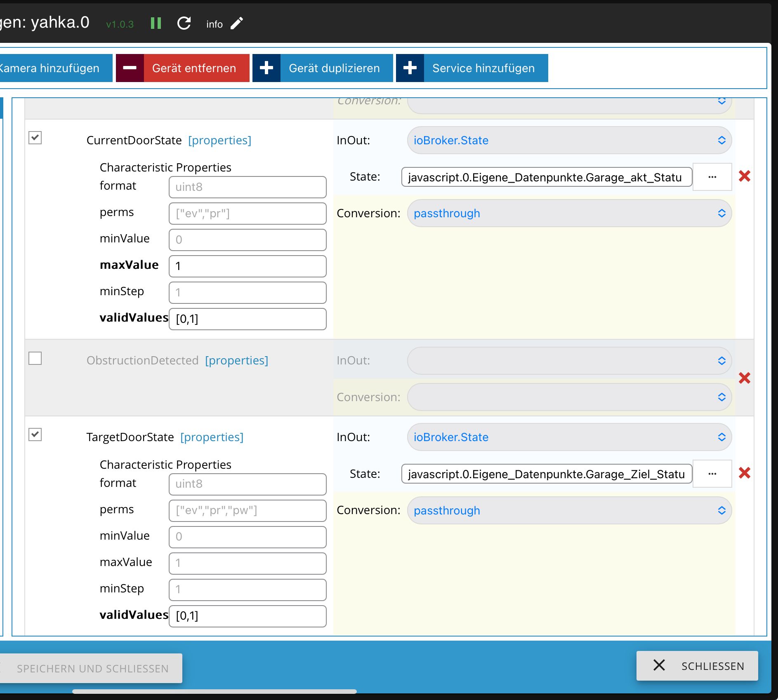The image size is (778, 700).
Task: Toggle CurrentDoorState [properties] link
Action: (219, 140)
